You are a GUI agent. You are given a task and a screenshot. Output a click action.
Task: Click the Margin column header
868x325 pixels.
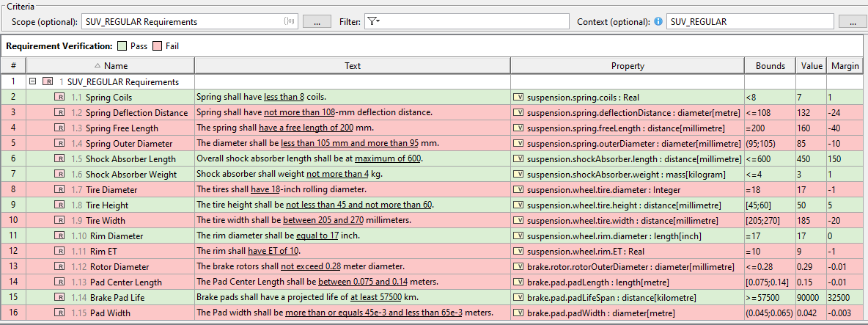[x=845, y=66]
